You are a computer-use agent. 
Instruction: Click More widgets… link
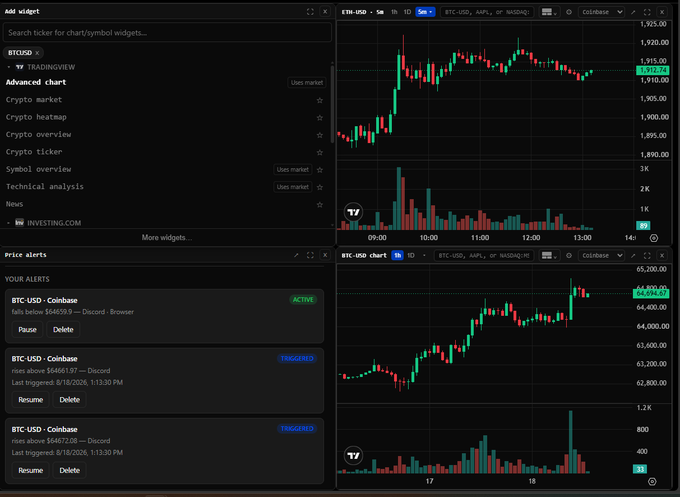167,238
